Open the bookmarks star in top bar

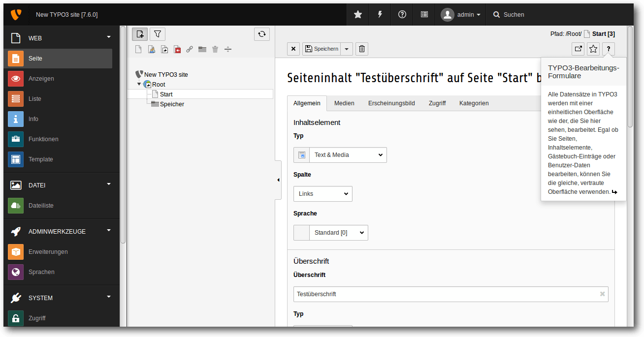click(358, 15)
